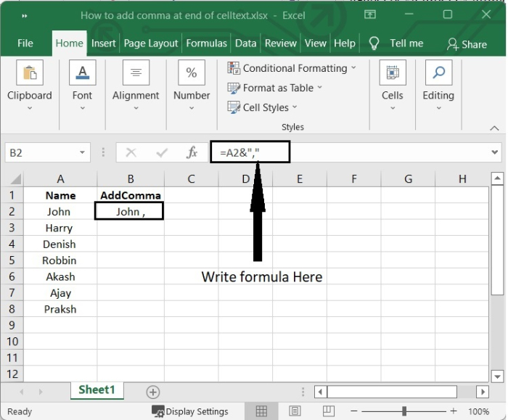Switch to Normal view icon
The height and width of the screenshot is (420, 508).
click(261, 411)
